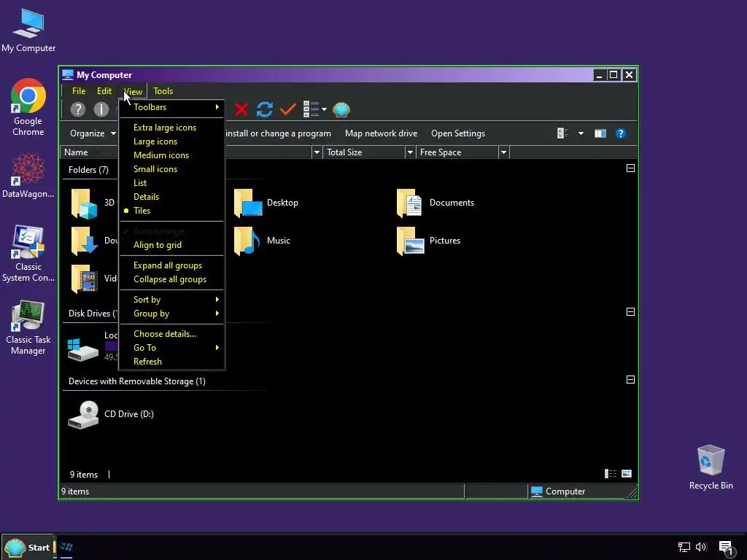Select the Classic Task Manager desktop shortcut
The height and width of the screenshot is (560, 747).
(x=28, y=328)
